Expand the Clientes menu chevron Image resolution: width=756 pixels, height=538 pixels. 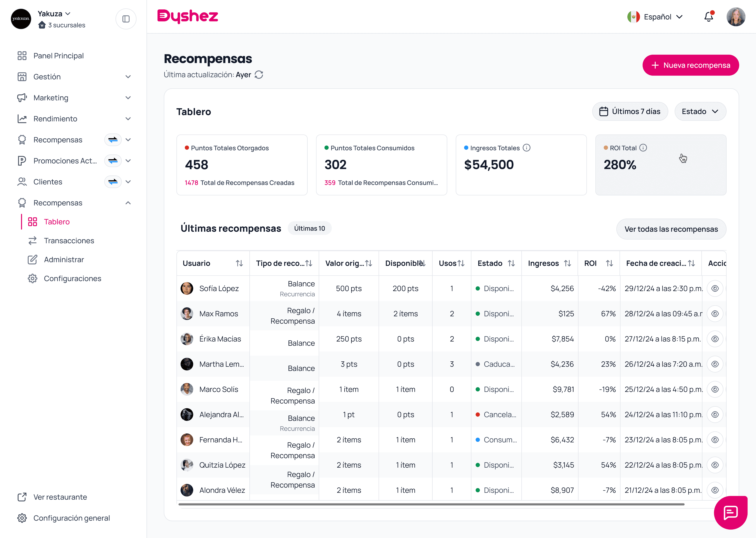[x=128, y=182]
